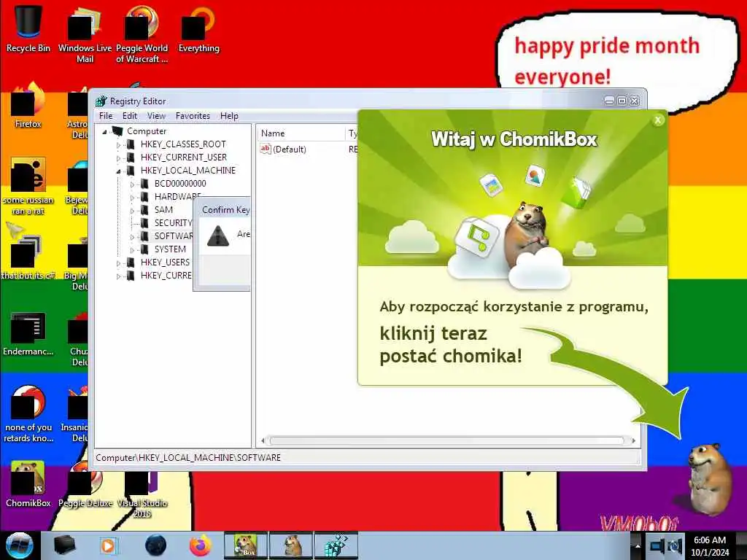Show hidden tray icons arrow
The width and height of the screenshot is (747, 560).
click(636, 545)
